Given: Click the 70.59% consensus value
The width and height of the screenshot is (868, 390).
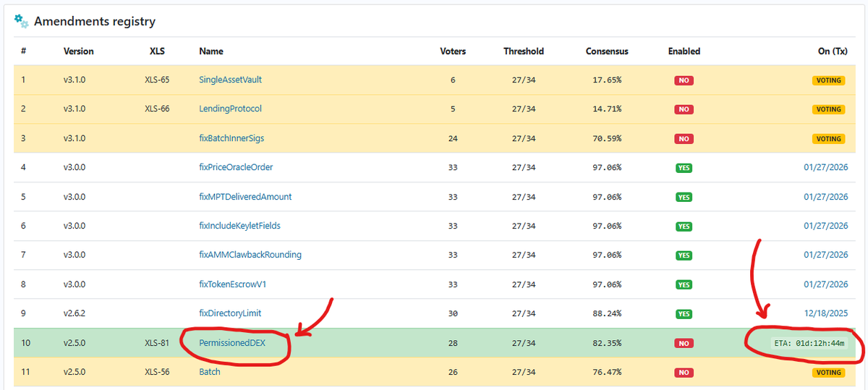Looking at the screenshot, I should [607, 138].
